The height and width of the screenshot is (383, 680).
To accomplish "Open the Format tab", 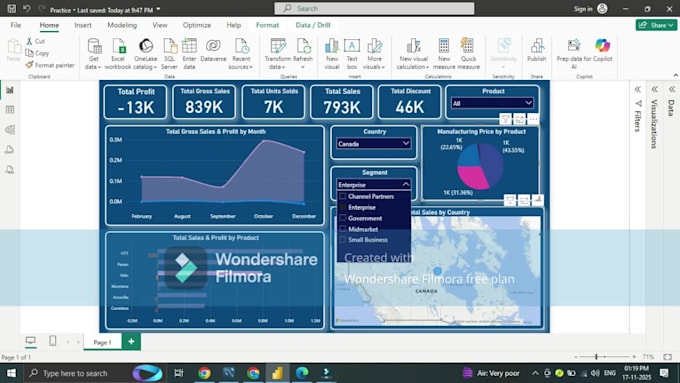I will [267, 25].
